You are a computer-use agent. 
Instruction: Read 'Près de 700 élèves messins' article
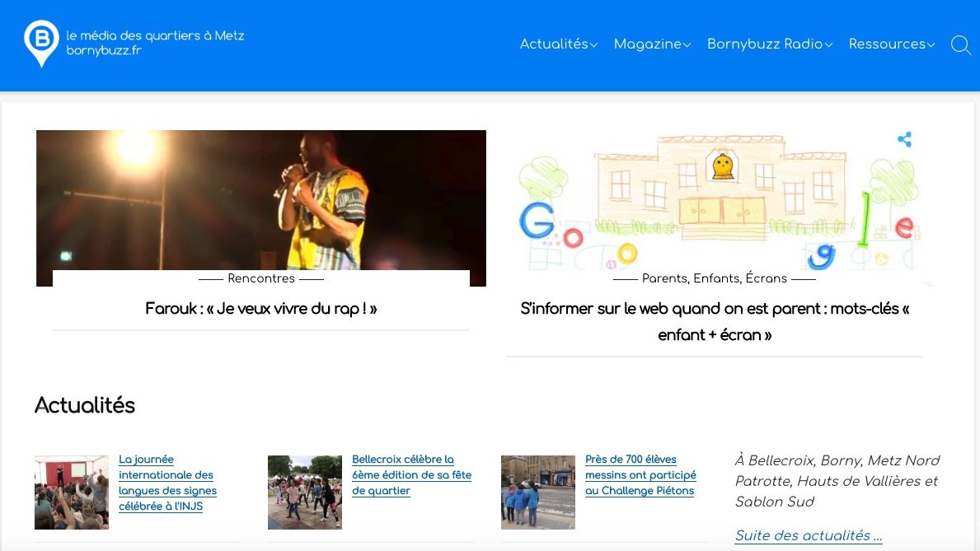pos(640,474)
